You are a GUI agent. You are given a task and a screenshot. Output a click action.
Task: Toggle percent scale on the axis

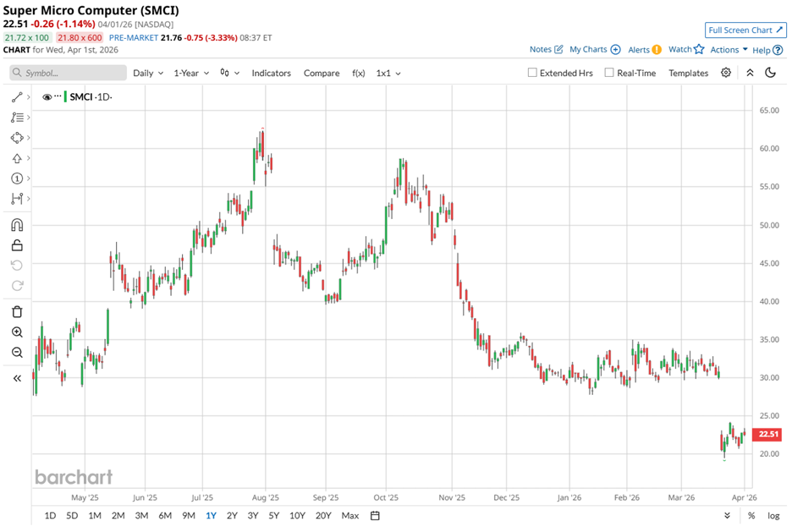[751, 515]
